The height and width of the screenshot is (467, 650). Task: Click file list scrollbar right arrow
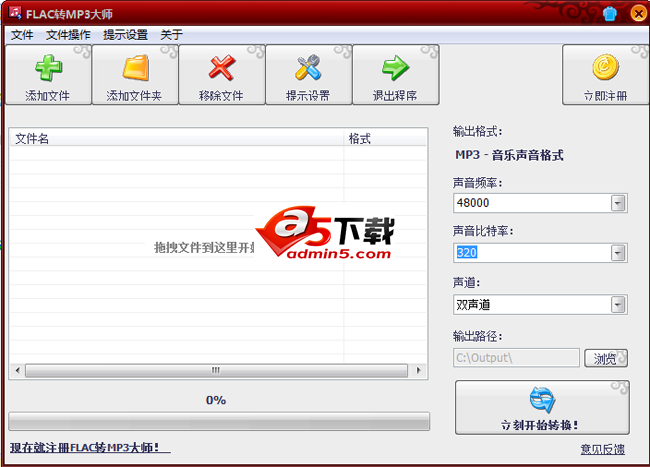(x=419, y=370)
